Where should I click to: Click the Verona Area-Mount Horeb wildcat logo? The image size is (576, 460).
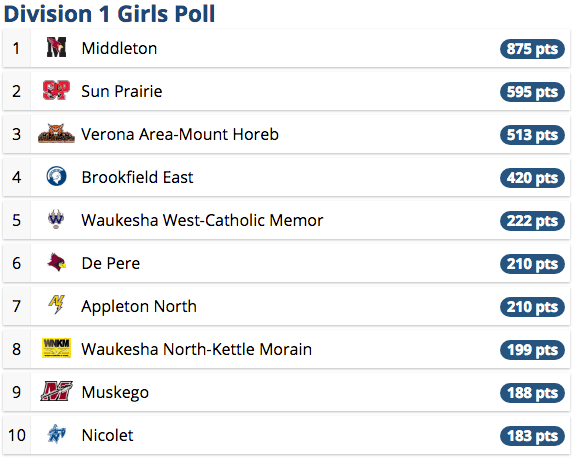click(x=56, y=133)
